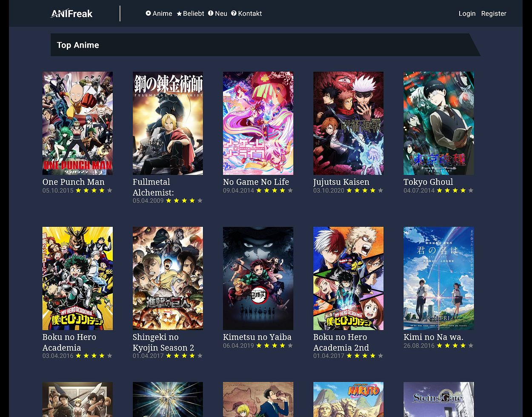Select the star rating for Kimetsu no Yaiba
Image resolution: width=532 pixels, height=417 pixels.
pyautogui.click(x=275, y=346)
